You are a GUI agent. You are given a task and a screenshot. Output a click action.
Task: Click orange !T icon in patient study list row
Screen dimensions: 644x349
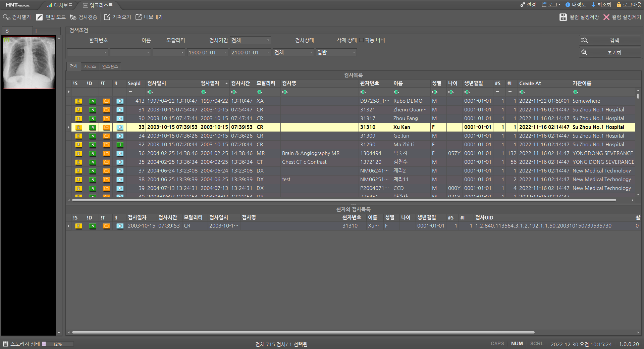(106, 226)
